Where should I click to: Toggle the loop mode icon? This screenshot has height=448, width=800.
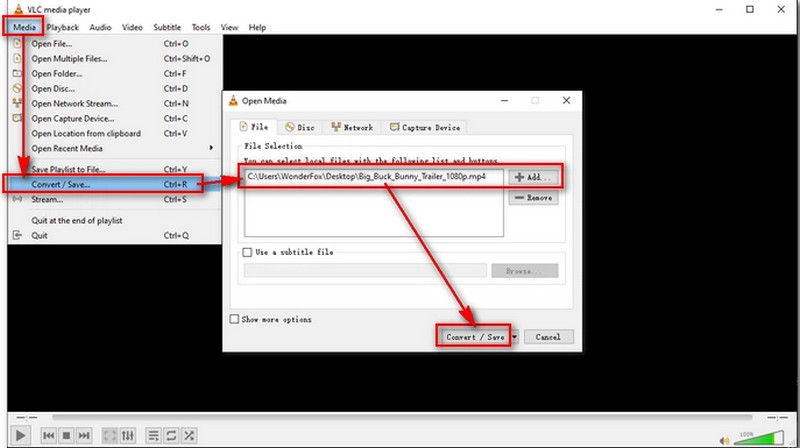[172, 436]
